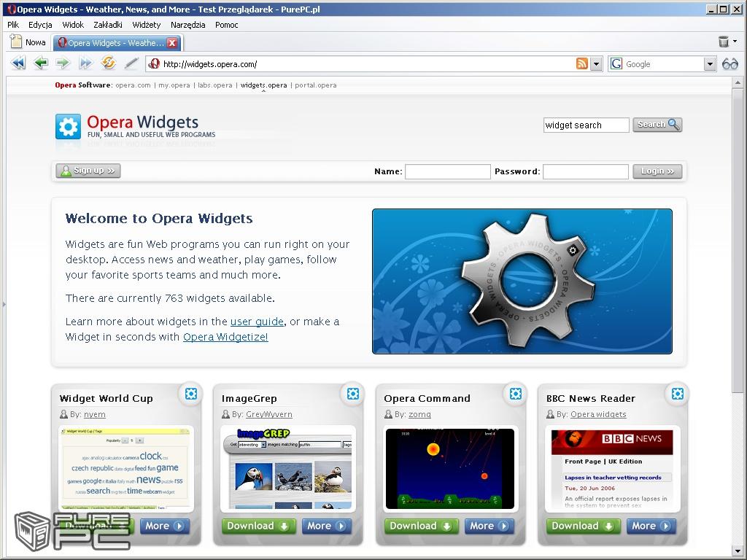Focus the Password input field
Image resolution: width=747 pixels, height=560 pixels.
586,171
